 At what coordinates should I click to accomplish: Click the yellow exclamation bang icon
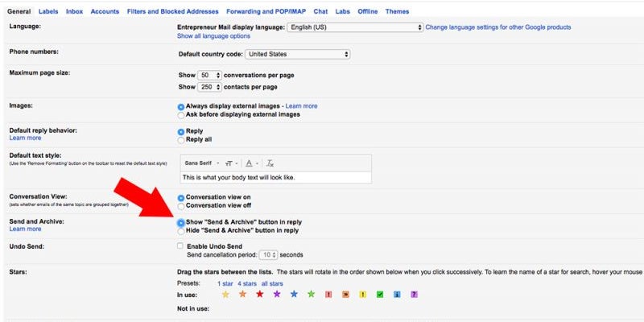[363, 295]
